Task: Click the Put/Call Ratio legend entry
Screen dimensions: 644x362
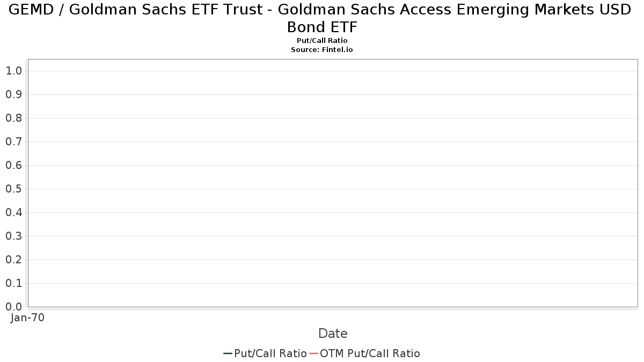Action: pyautogui.click(x=265, y=353)
